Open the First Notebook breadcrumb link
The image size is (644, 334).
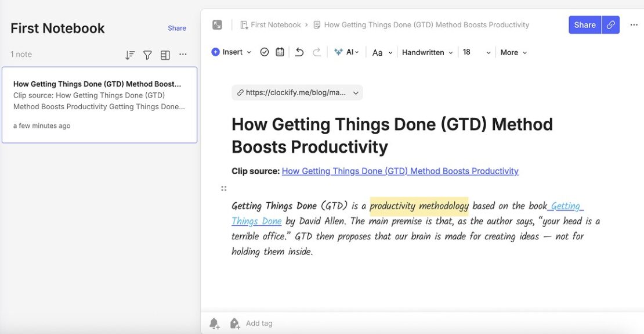276,24
